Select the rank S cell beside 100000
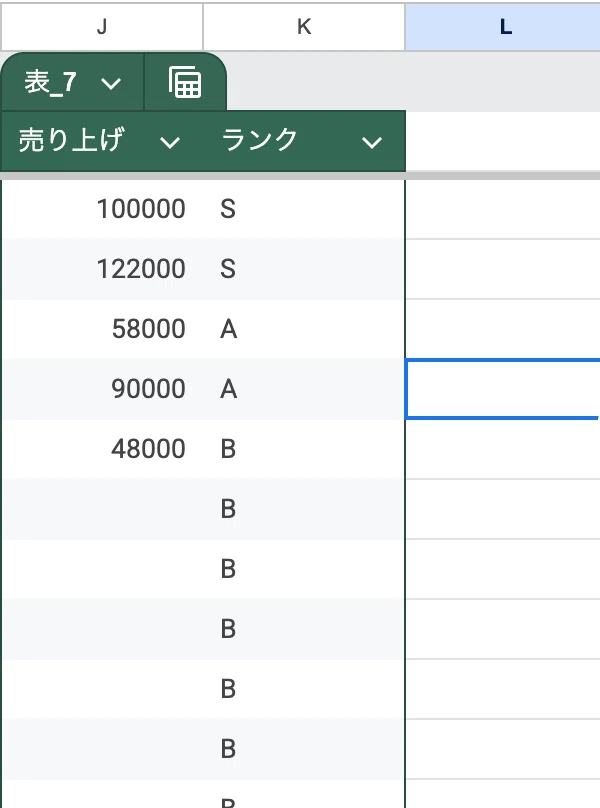This screenshot has width=600, height=808. tap(304, 209)
